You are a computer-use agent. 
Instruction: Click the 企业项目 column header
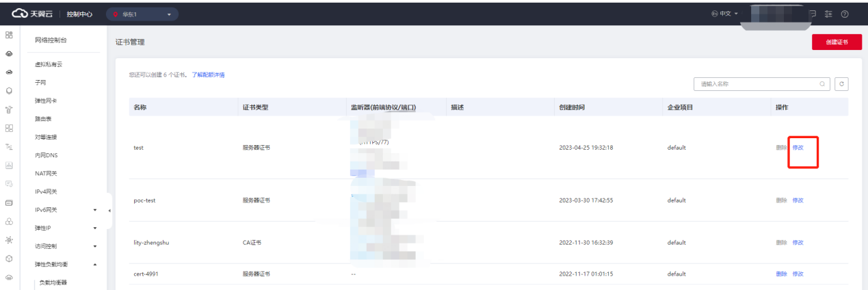(681, 107)
